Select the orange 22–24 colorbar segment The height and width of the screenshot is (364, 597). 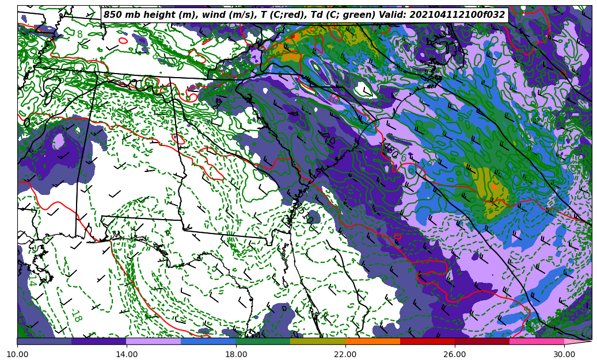[x=372, y=341]
